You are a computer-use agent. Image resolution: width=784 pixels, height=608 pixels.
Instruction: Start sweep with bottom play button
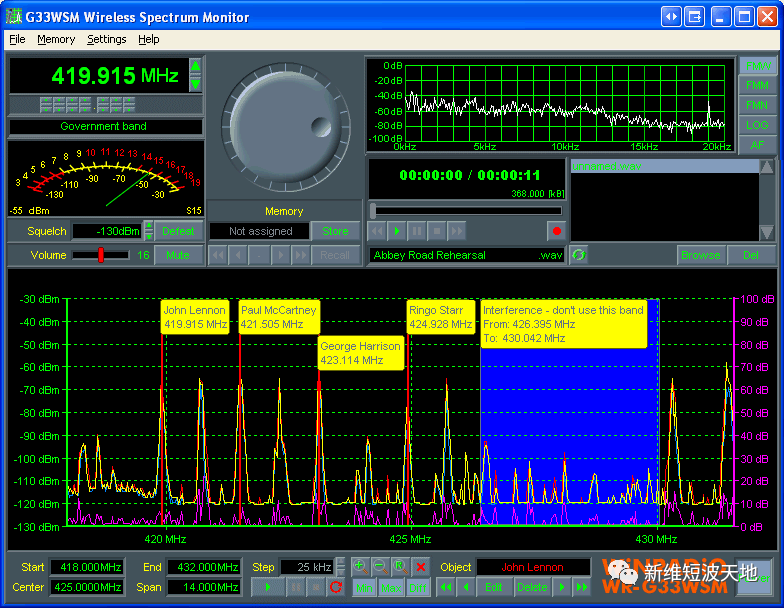267,587
